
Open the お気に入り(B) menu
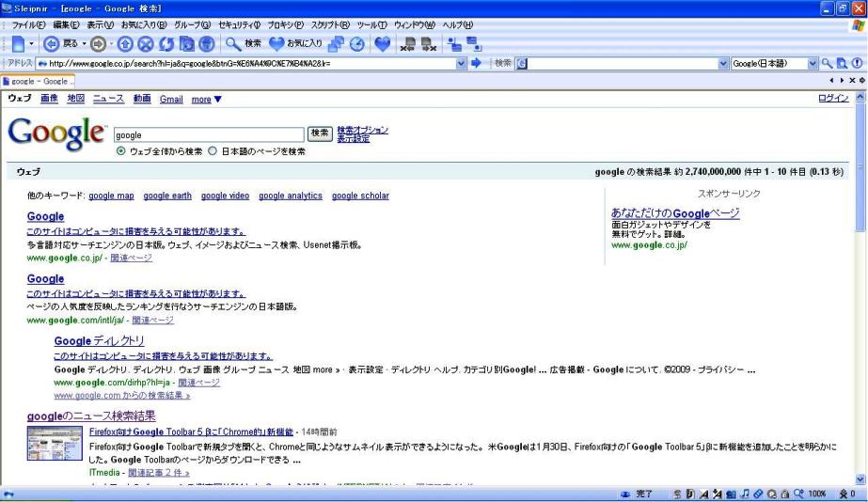(x=144, y=24)
